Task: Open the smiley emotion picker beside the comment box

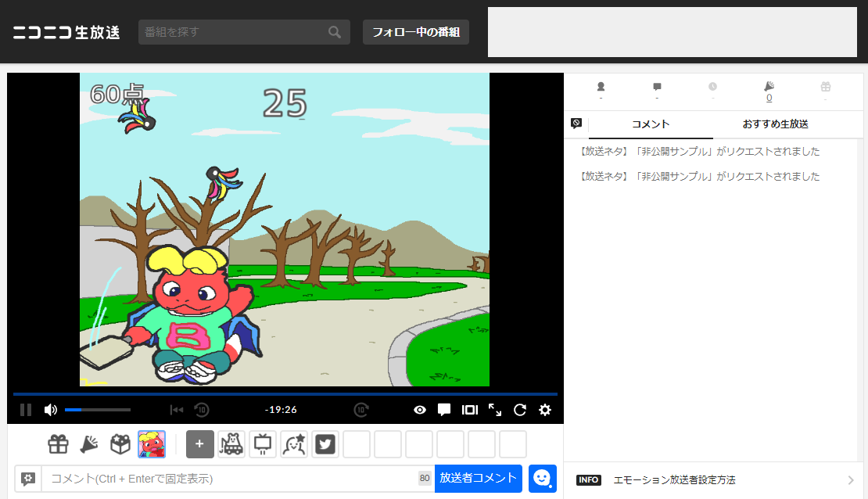Action: pos(542,479)
